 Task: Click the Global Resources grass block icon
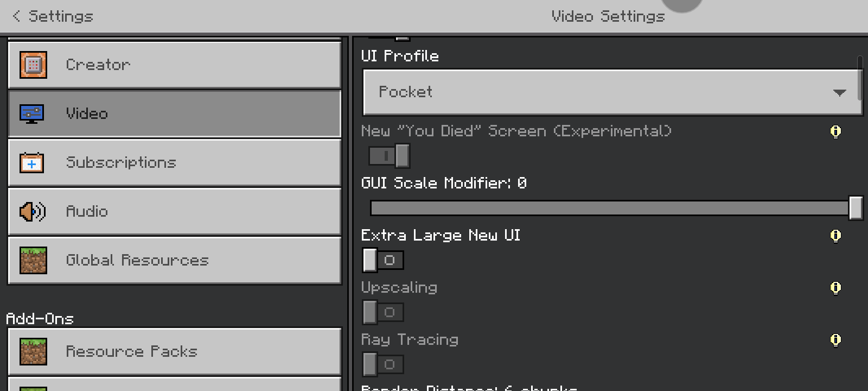pyautogui.click(x=33, y=260)
